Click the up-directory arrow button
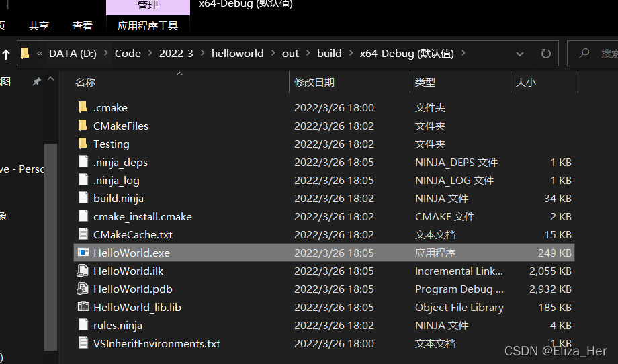Image resolution: width=618 pixels, height=364 pixels. click(7, 54)
